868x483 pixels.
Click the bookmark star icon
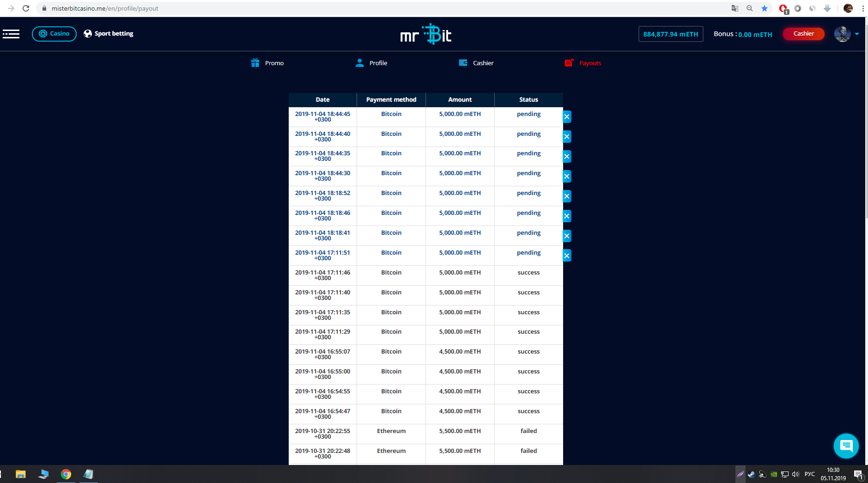765,8
